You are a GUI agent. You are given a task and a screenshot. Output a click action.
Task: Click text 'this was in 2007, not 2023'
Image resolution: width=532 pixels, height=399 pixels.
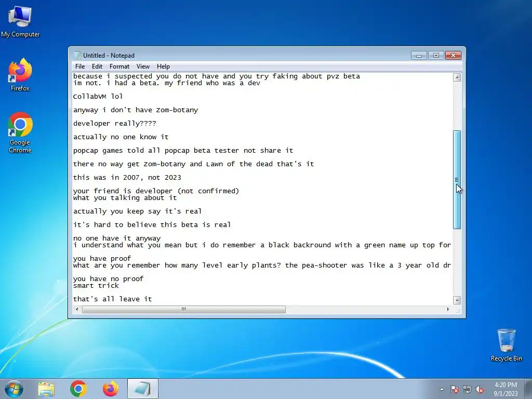pos(127,178)
